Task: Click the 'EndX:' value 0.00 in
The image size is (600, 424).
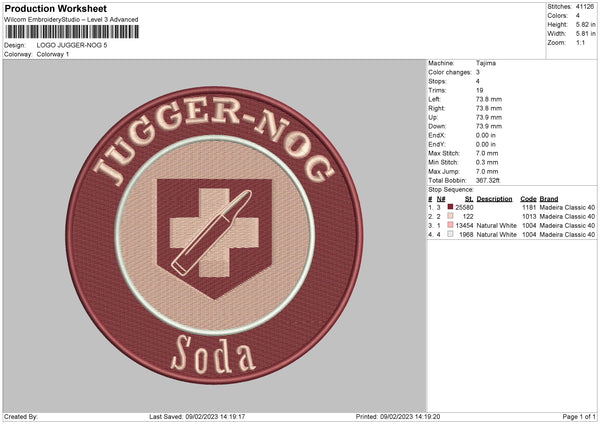Action: pos(486,135)
